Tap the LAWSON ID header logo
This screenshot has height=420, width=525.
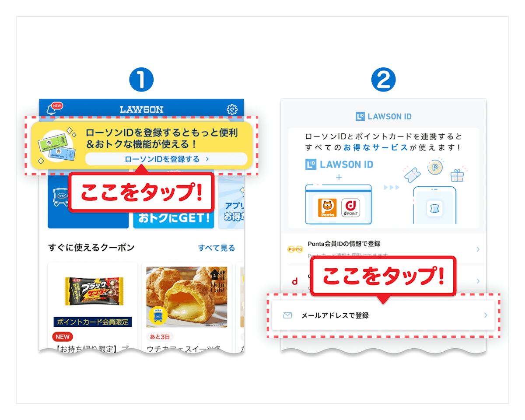(384, 117)
